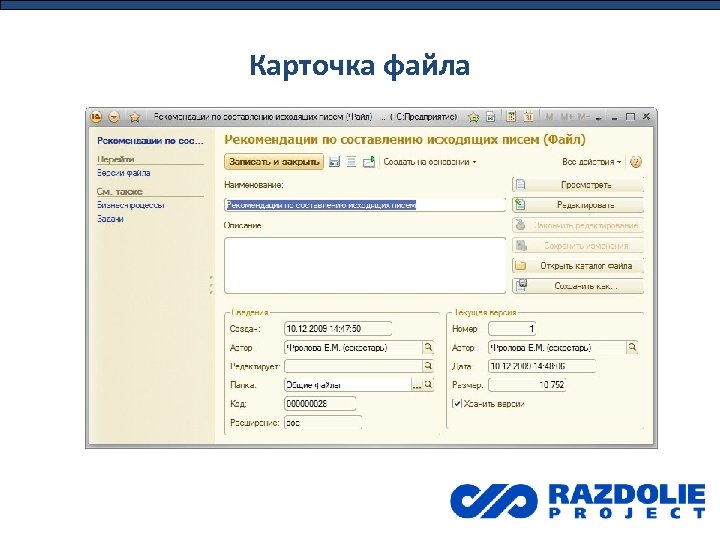Click the send/export icon in toolbar
Screen dimensions: 720x540
point(369,162)
